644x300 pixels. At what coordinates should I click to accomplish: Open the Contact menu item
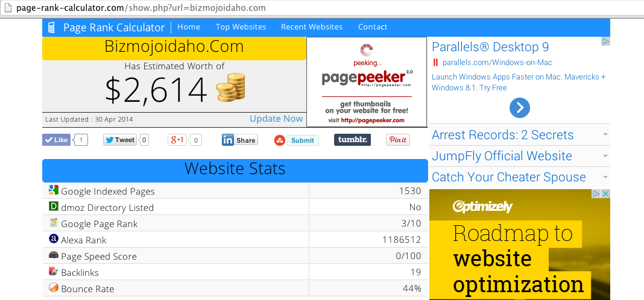coord(373,27)
